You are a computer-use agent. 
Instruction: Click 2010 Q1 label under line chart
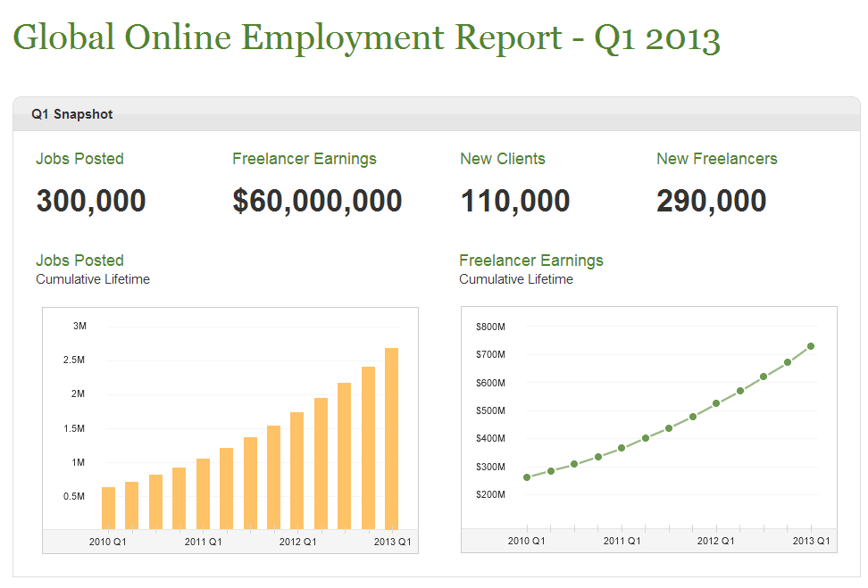[527, 541]
